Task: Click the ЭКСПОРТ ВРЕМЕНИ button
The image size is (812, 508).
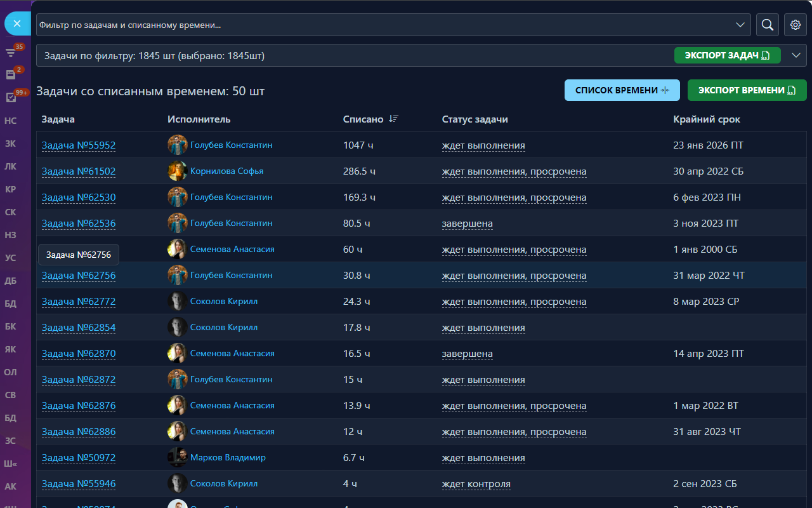Action: (747, 90)
